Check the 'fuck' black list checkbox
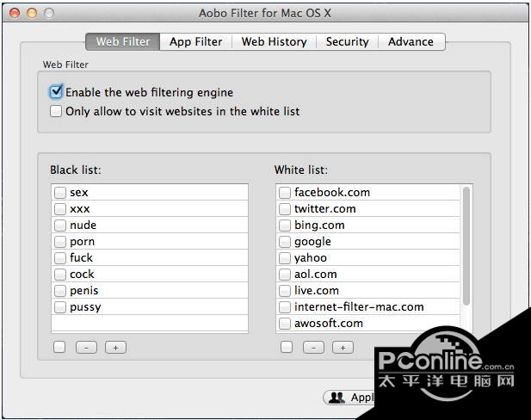The height and width of the screenshot is (420, 531). pos(60,257)
